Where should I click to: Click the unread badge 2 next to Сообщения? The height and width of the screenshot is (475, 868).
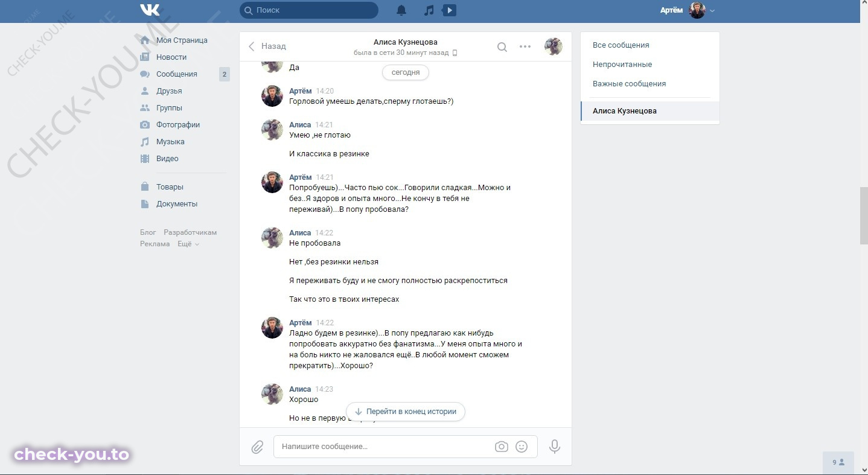coord(224,74)
